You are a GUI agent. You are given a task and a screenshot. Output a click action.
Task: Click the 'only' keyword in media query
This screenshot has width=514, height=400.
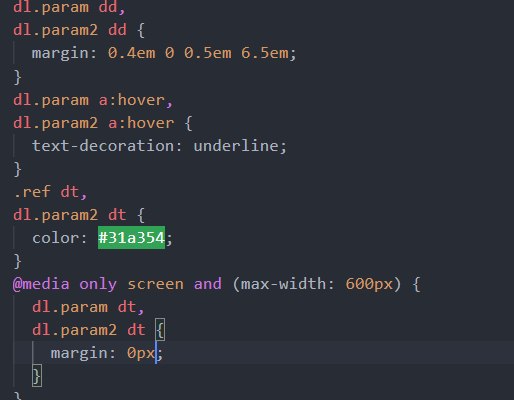98,284
